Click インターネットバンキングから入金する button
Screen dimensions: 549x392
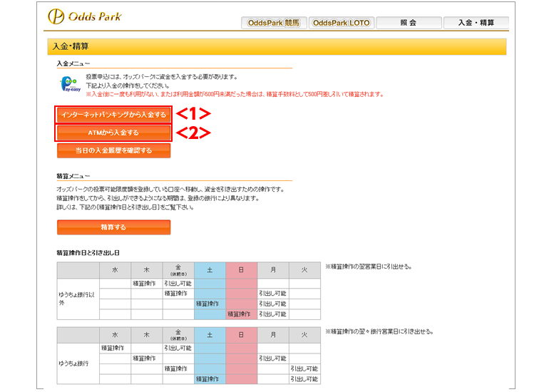113,115
